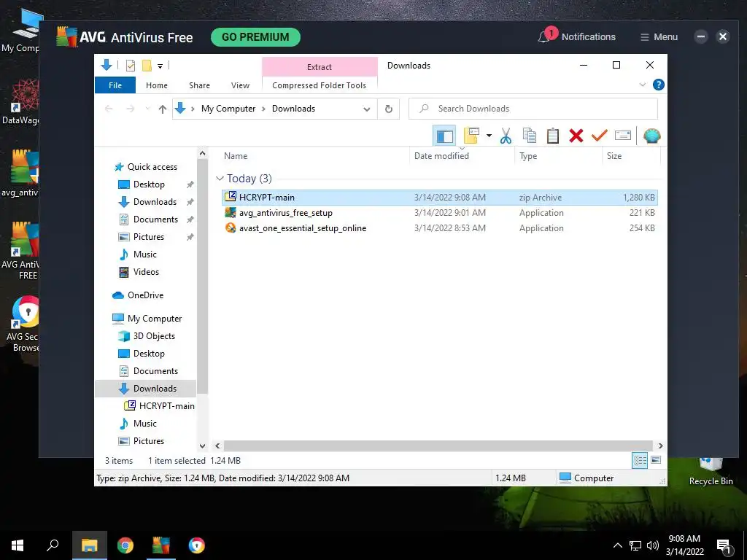Open 3D Objects folder
The height and width of the screenshot is (560, 747).
click(x=154, y=336)
